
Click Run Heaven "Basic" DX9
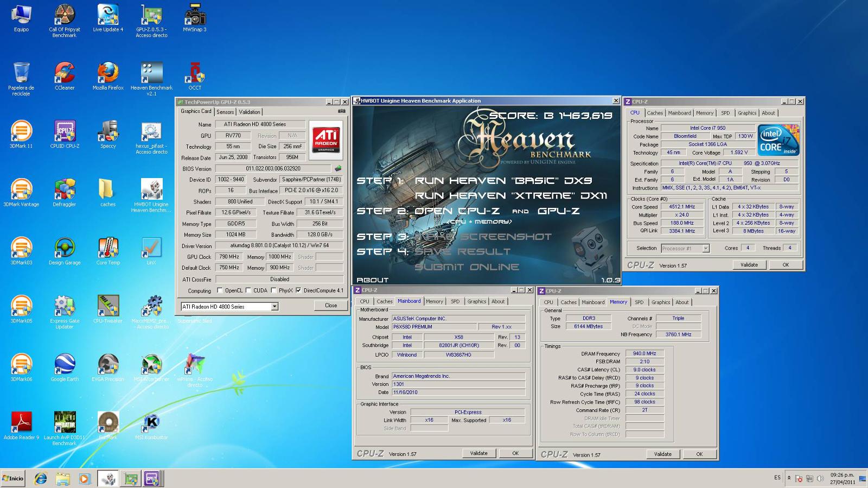pos(503,181)
